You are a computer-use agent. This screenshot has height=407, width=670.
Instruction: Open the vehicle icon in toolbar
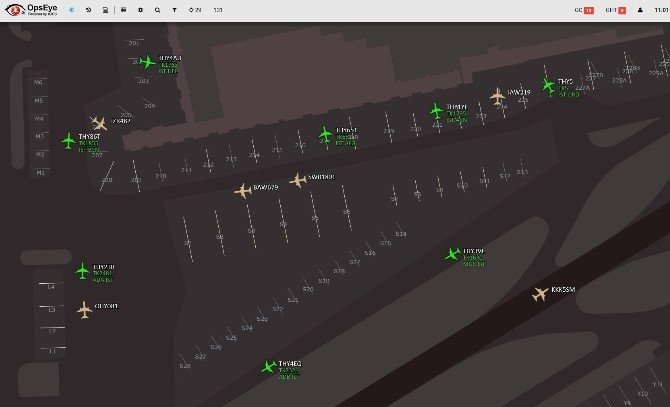[123, 10]
